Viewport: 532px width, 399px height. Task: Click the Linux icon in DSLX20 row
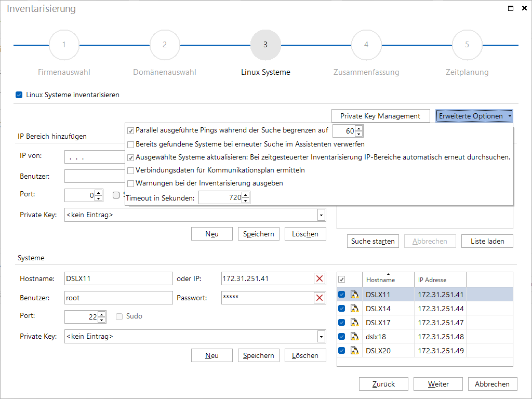click(354, 351)
